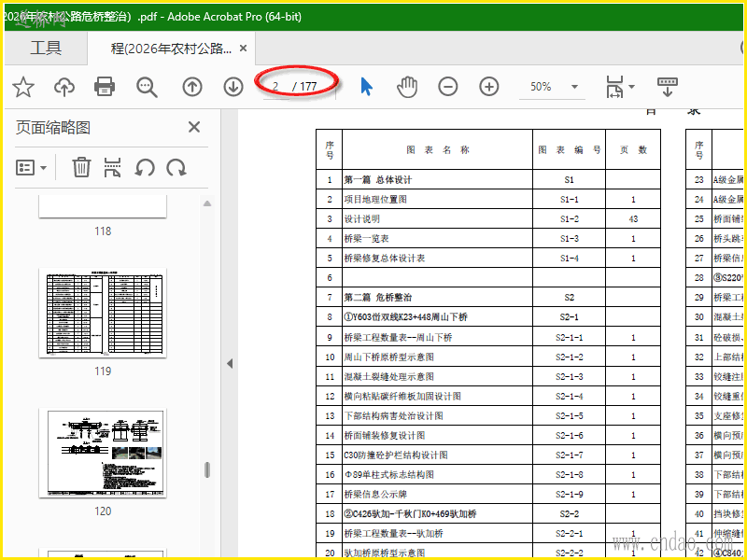
Task: Go to the previous page with up arrow
Action: 192,87
